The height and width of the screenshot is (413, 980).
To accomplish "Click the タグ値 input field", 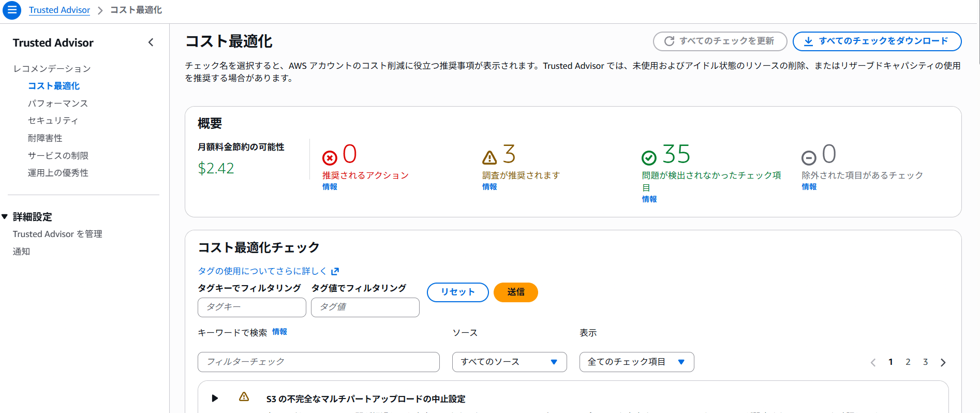I will point(365,307).
